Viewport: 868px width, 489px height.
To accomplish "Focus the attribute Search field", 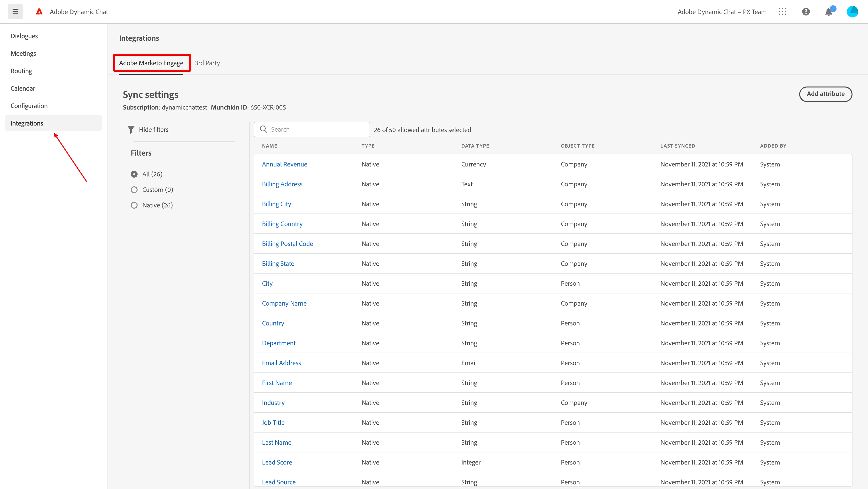I will tap(317, 129).
